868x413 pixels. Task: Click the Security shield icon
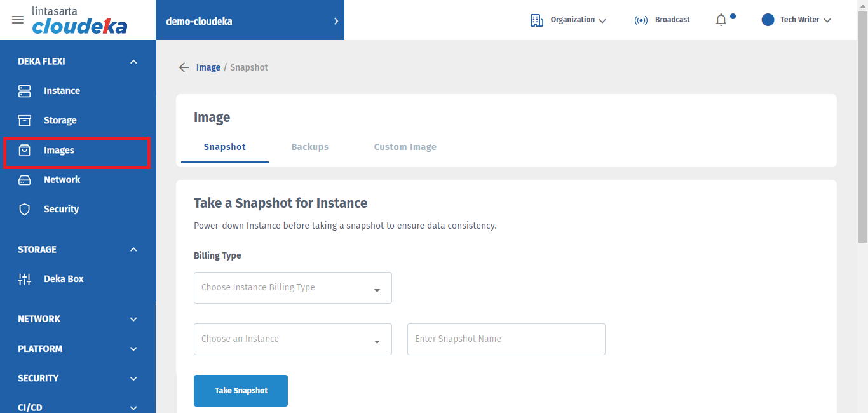24,209
